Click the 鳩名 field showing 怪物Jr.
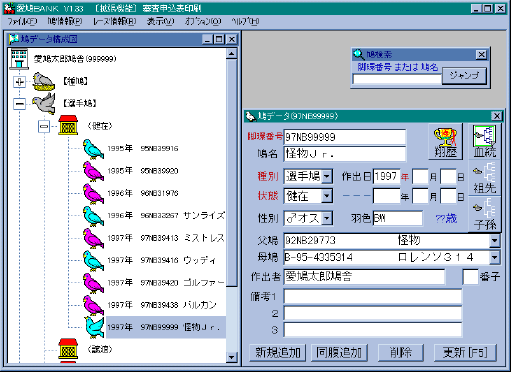Image resolution: width=511 pixels, height=372 pixels. click(x=345, y=154)
